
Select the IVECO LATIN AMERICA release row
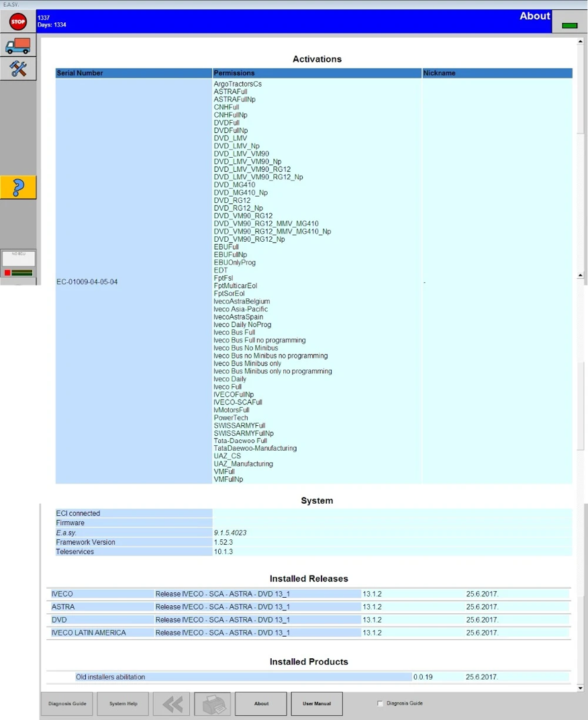(309, 633)
